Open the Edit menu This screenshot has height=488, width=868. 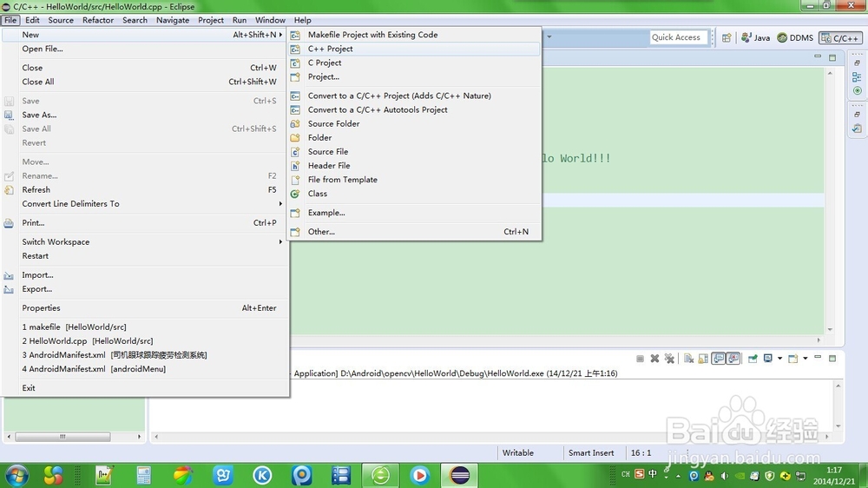32,20
